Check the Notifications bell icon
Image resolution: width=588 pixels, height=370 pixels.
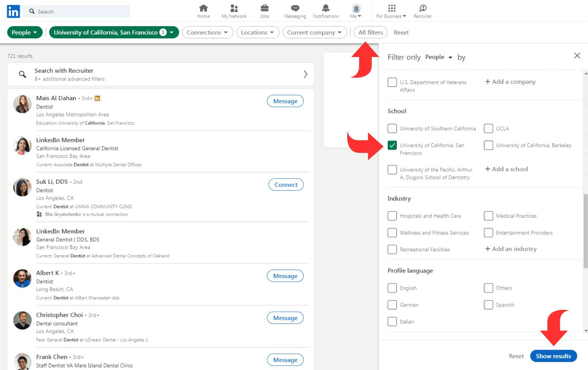[326, 8]
